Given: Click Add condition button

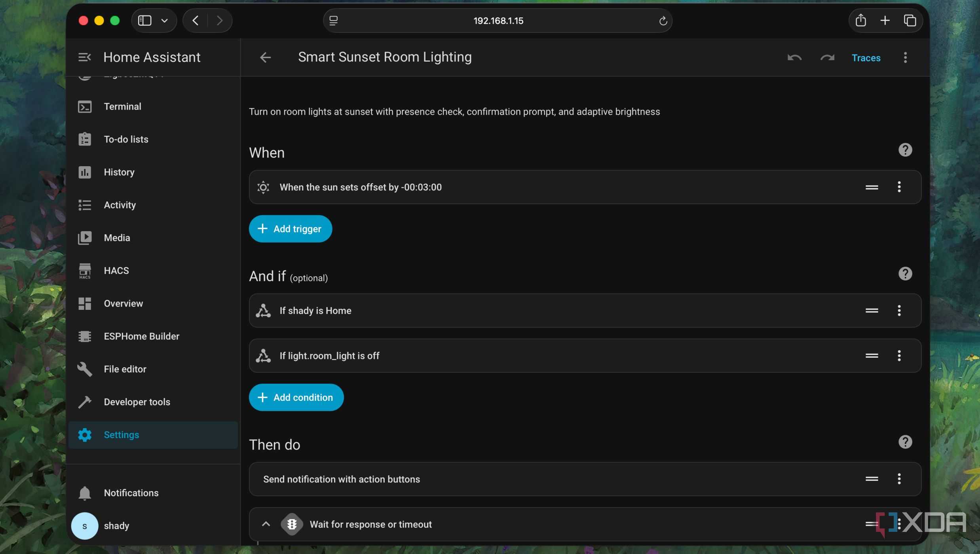Looking at the screenshot, I should coord(296,397).
